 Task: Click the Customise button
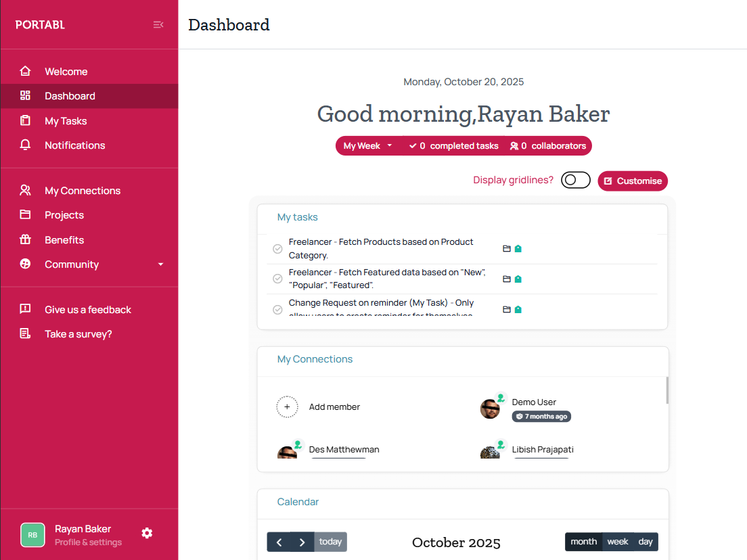pos(633,181)
